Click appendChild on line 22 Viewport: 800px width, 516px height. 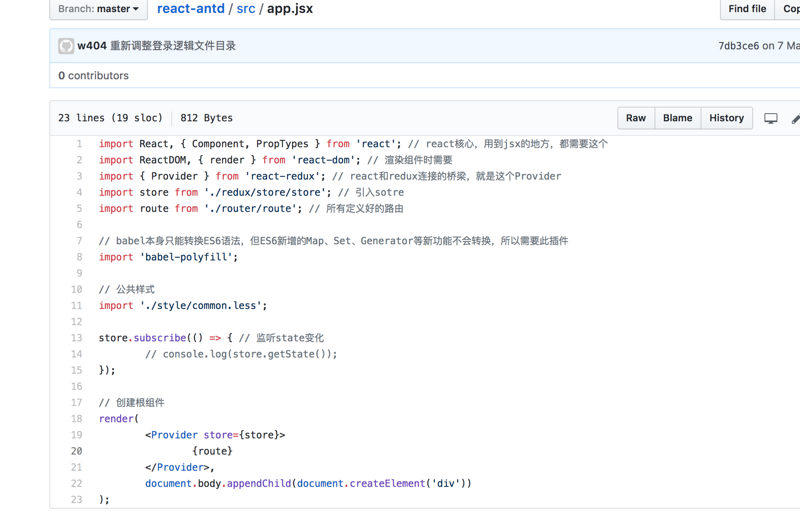[259, 483]
